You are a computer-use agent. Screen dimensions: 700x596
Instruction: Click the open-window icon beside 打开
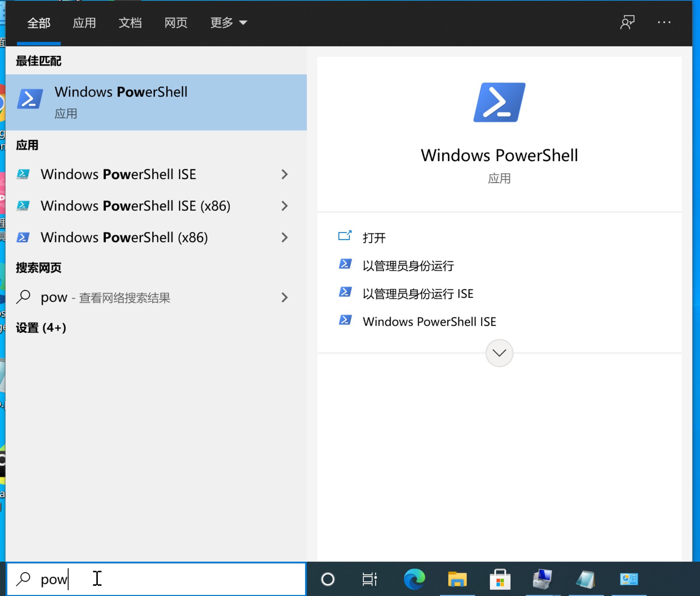[x=345, y=236]
